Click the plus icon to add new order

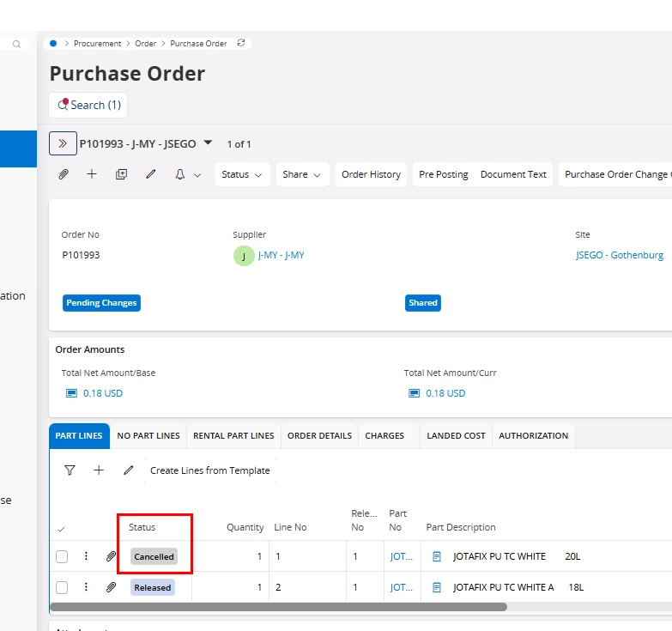coord(92,174)
